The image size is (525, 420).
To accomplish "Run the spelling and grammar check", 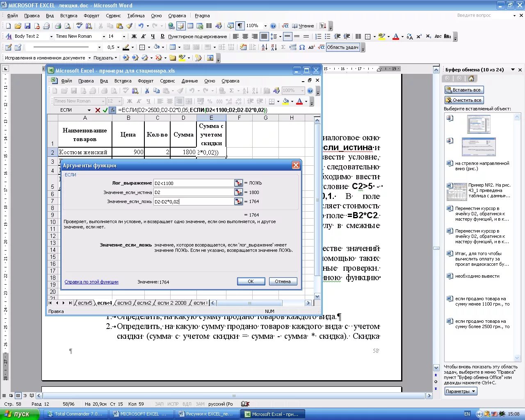I will (79, 26).
